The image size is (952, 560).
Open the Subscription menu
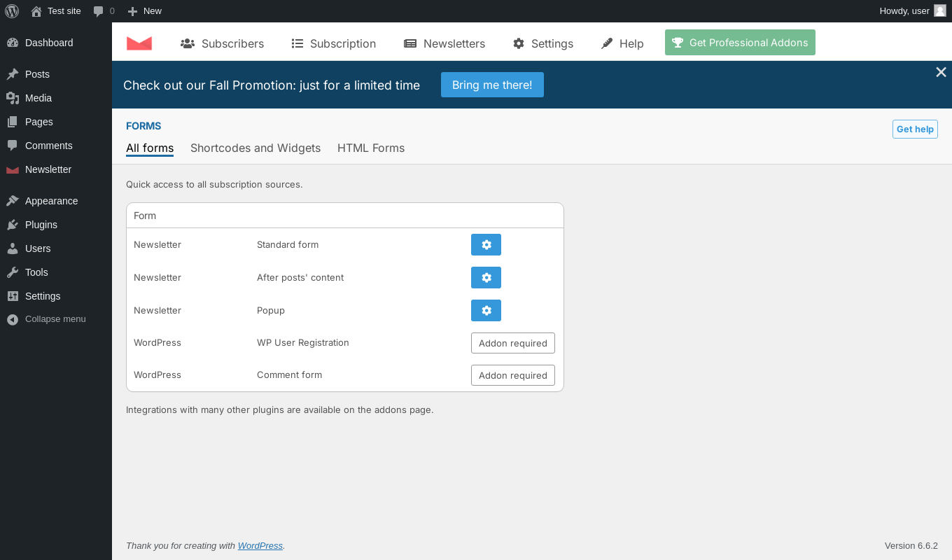(x=334, y=43)
